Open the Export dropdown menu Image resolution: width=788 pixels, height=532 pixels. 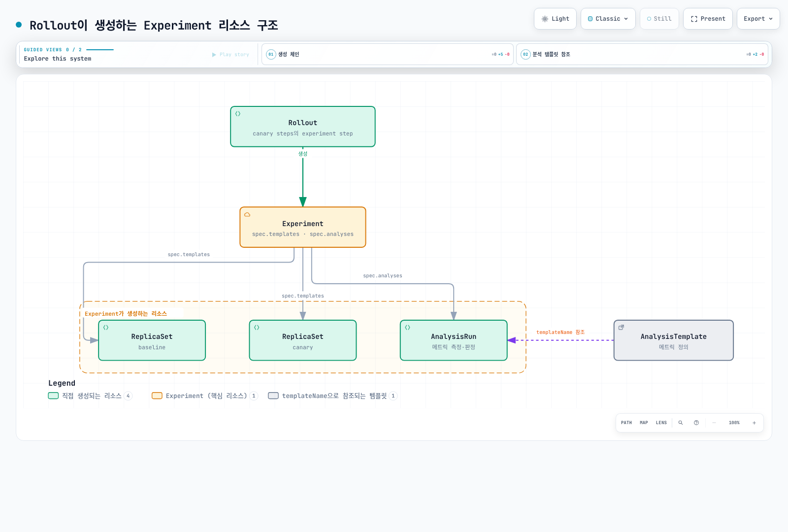pyautogui.click(x=758, y=19)
